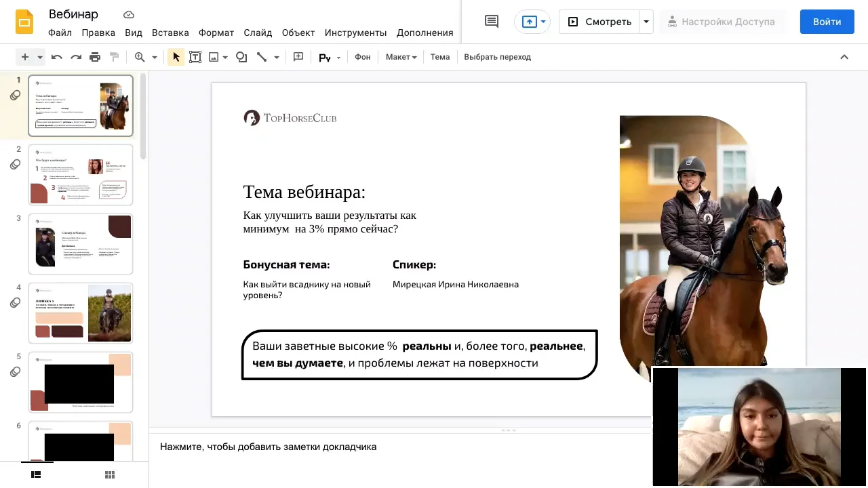Image resolution: width=868 pixels, height=488 pixels.
Task: Click the cloud document status icon
Action: coord(129,14)
